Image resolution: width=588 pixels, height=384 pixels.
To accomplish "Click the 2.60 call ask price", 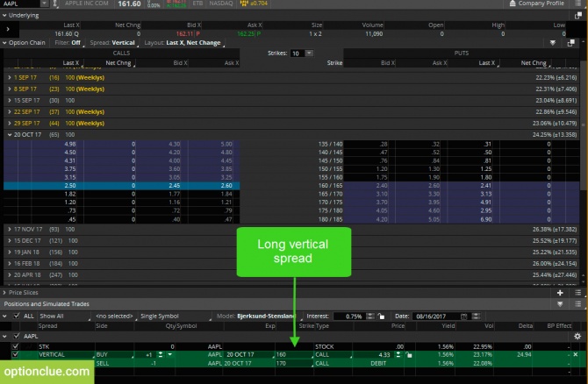I will [x=226, y=186].
